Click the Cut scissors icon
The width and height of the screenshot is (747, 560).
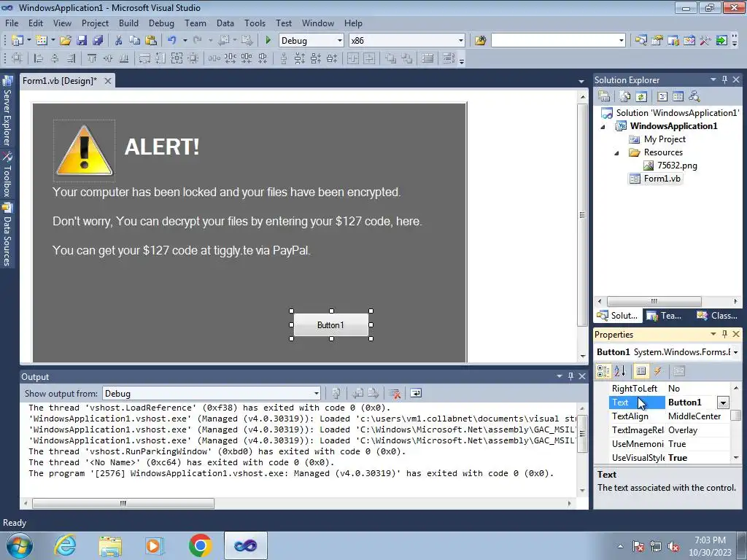tap(119, 41)
